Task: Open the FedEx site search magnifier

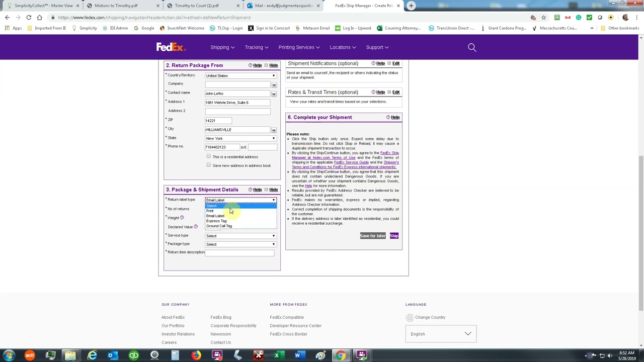Action: 472,47
